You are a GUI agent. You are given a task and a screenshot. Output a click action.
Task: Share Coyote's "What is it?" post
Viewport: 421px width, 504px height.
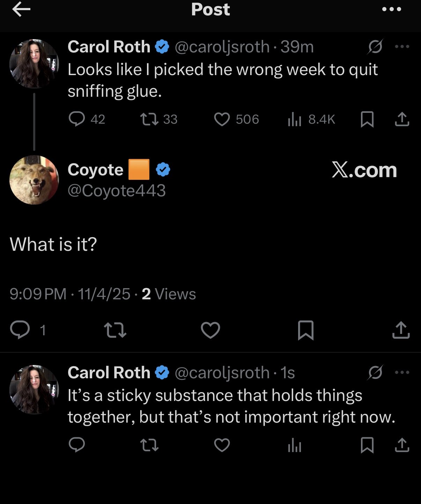tap(401, 330)
